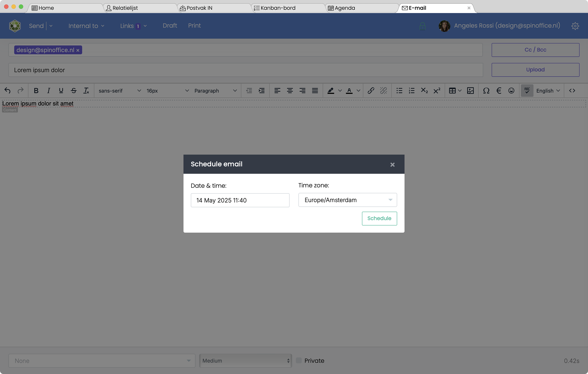Image resolution: width=588 pixels, height=374 pixels.
Task: Toggle the Private checkbox
Action: pyautogui.click(x=299, y=360)
